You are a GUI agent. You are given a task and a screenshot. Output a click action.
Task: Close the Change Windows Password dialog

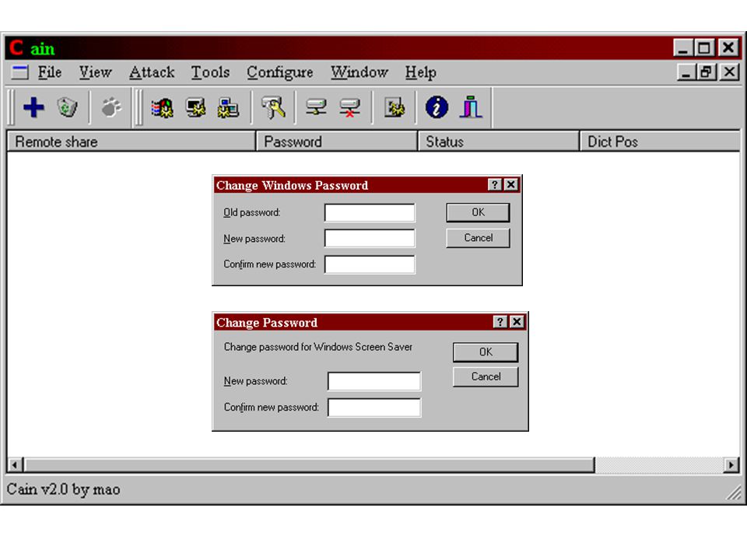coord(510,185)
